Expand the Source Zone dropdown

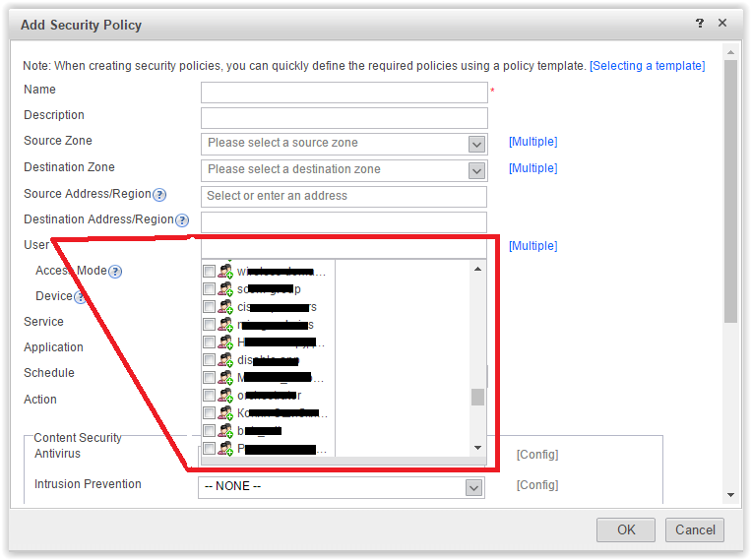[476, 145]
